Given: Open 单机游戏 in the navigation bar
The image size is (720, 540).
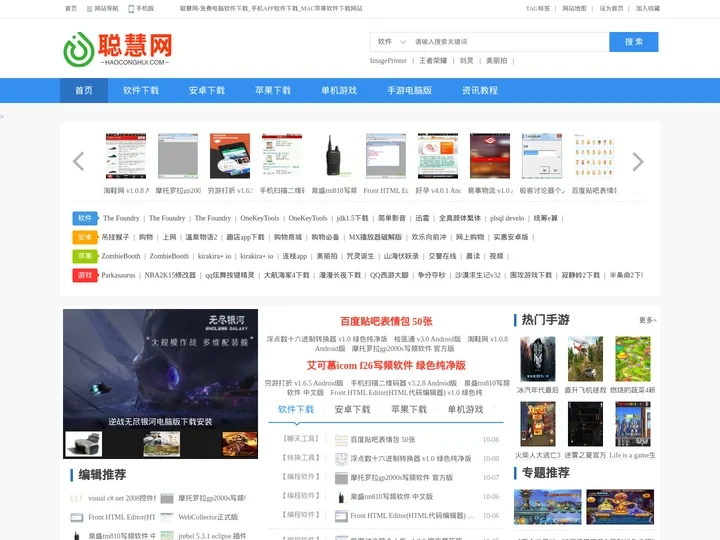Looking at the screenshot, I should pyautogui.click(x=339, y=90).
